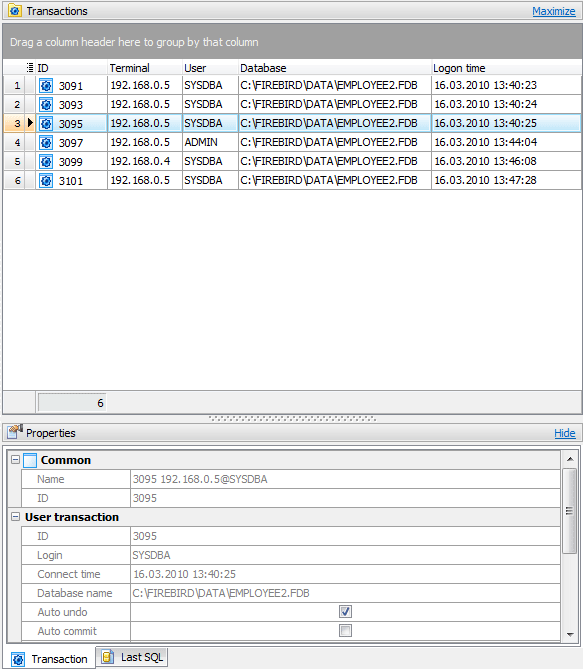583x669 pixels.
Task: Open the column chooser icon beside ID header
Action: pyautogui.click(x=30, y=67)
